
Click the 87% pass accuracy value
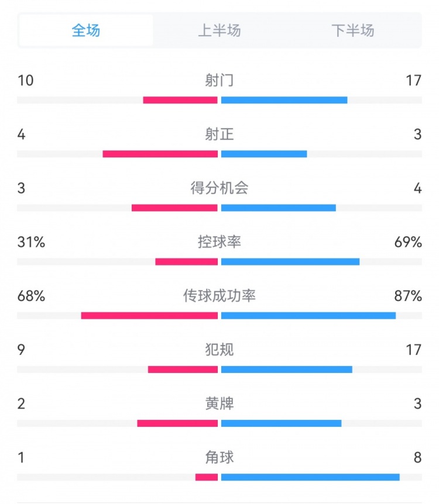pyautogui.click(x=408, y=296)
